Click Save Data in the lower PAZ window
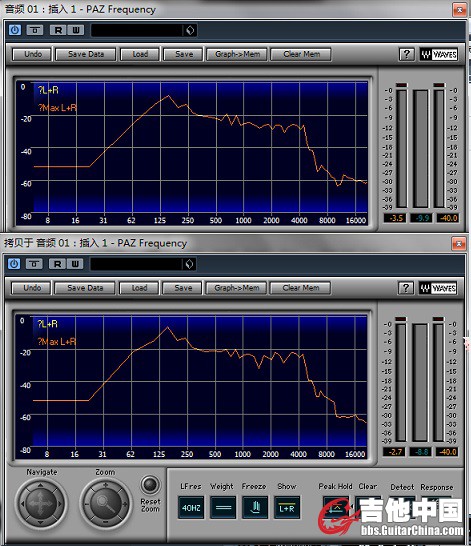Image resolution: width=471 pixels, height=546 pixels. coord(85,288)
